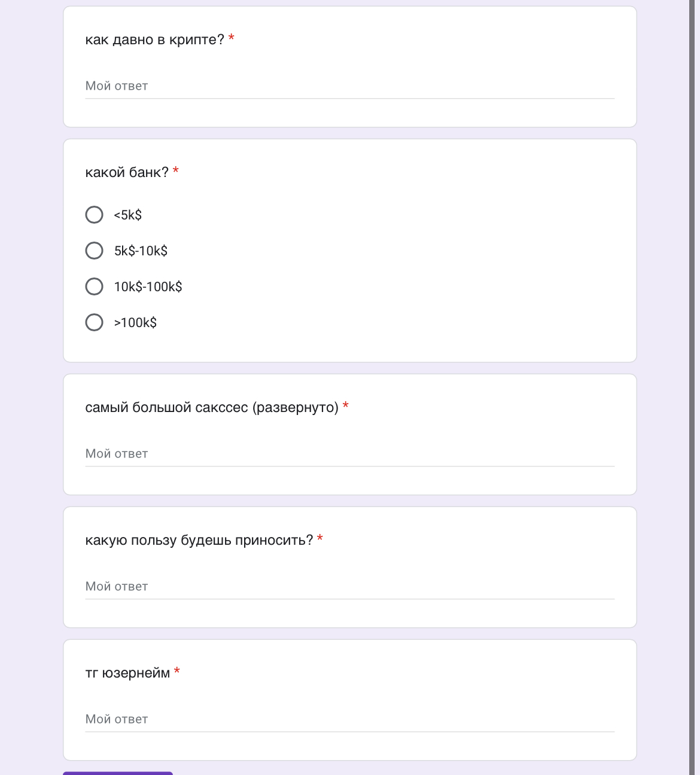Screen dimensions: 700x775
Task: Click the "тг юзернейм" question title
Action: point(127,673)
